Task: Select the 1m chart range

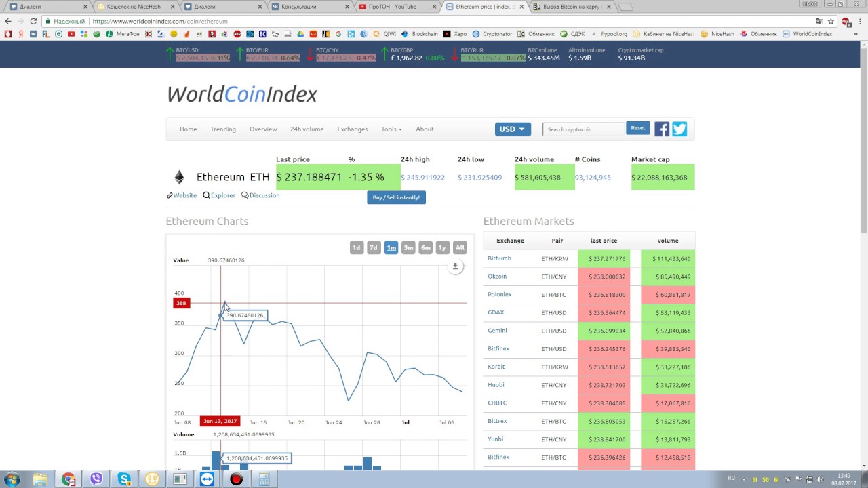Action: click(391, 248)
